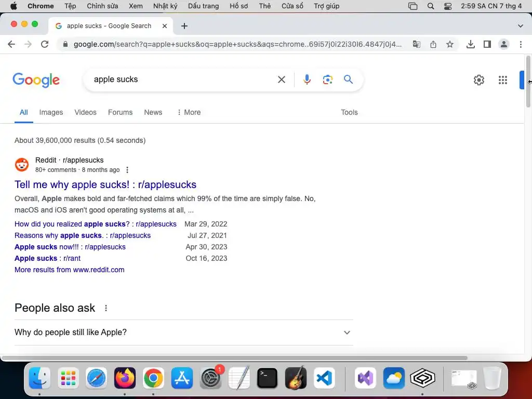Go back to the previous page
The width and height of the screenshot is (532, 399).
pyautogui.click(x=11, y=44)
